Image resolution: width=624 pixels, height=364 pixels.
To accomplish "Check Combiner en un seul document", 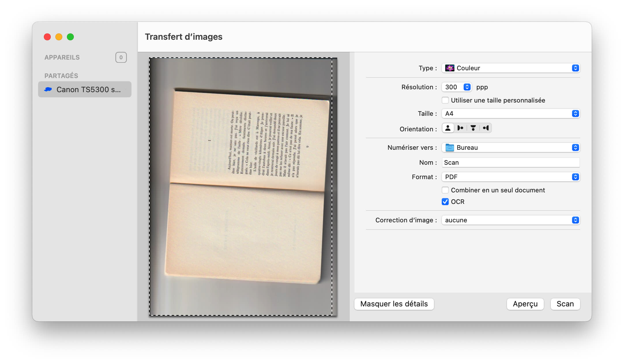I will 445,190.
